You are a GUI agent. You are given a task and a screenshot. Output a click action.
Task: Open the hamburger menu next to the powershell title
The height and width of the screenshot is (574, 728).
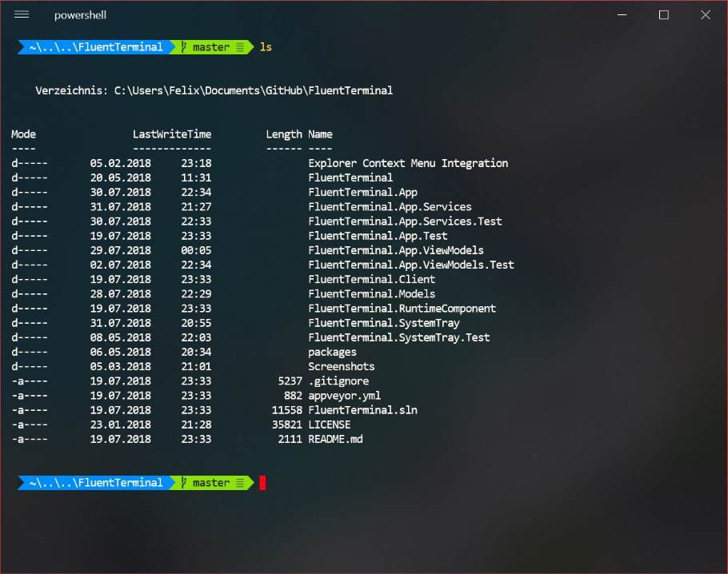(22, 15)
